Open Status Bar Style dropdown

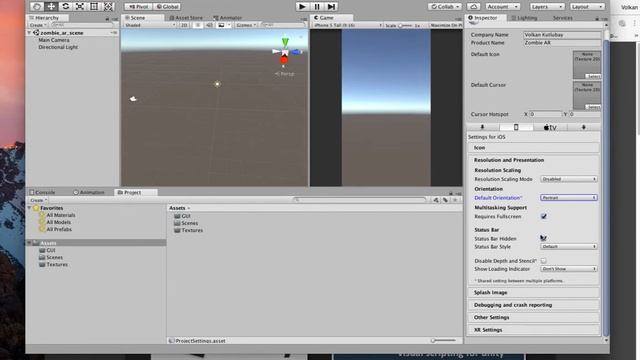point(569,247)
